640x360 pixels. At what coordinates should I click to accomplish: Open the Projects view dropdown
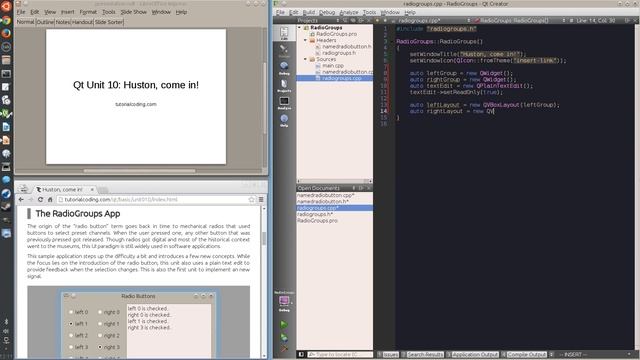(338, 20)
